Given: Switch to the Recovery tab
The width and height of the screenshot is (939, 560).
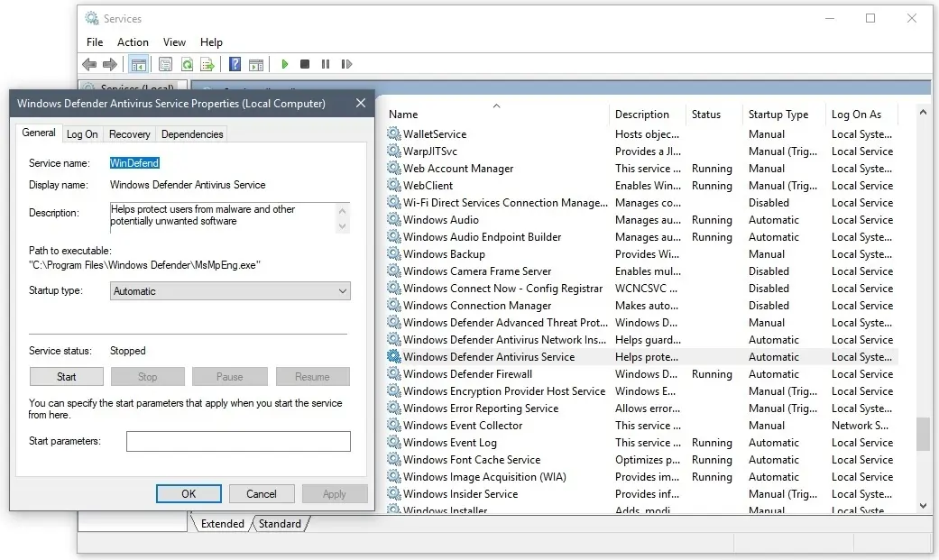Looking at the screenshot, I should coord(129,134).
